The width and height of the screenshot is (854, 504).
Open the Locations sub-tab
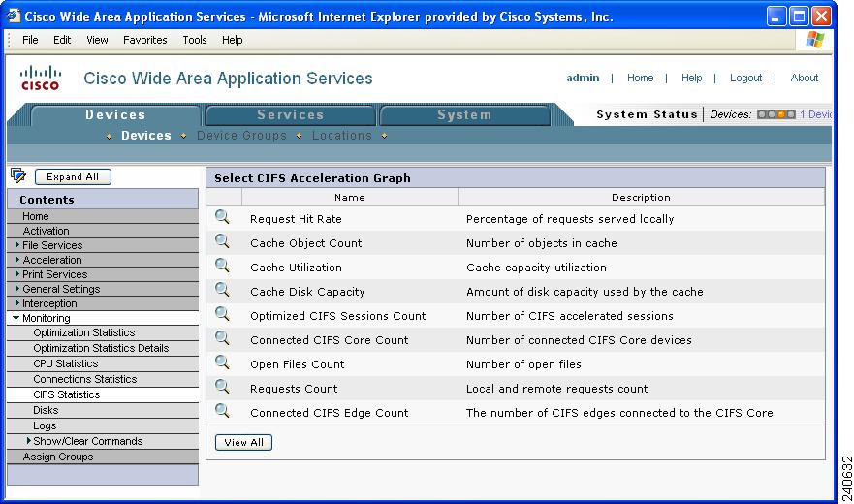coord(341,135)
